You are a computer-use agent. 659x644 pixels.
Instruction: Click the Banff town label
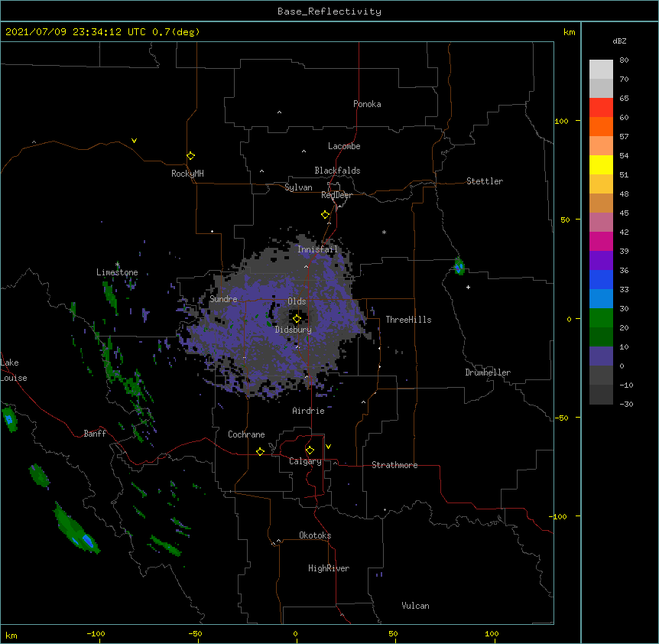pyautogui.click(x=95, y=434)
